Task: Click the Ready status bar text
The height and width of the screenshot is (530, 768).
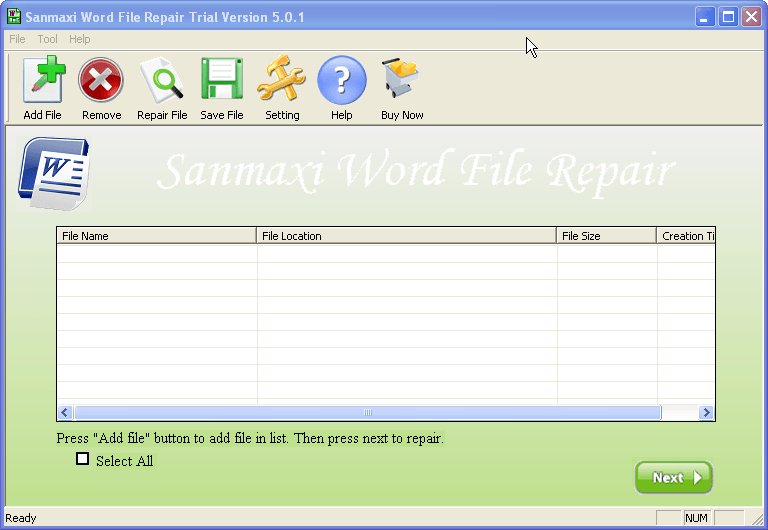Action: 21,518
